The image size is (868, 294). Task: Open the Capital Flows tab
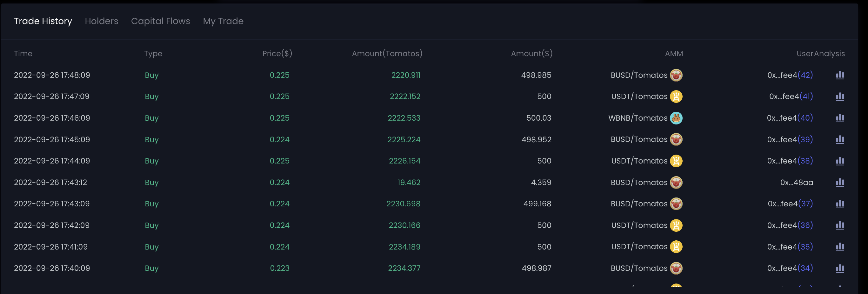(160, 21)
